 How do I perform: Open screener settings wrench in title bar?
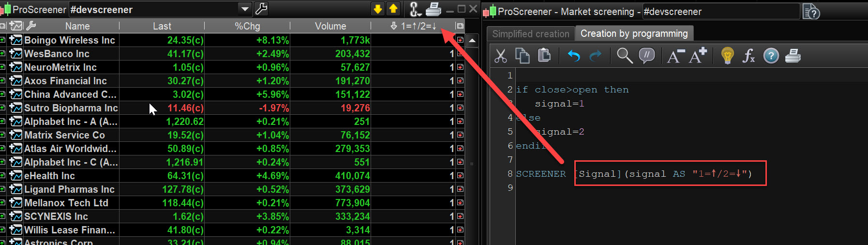click(261, 9)
